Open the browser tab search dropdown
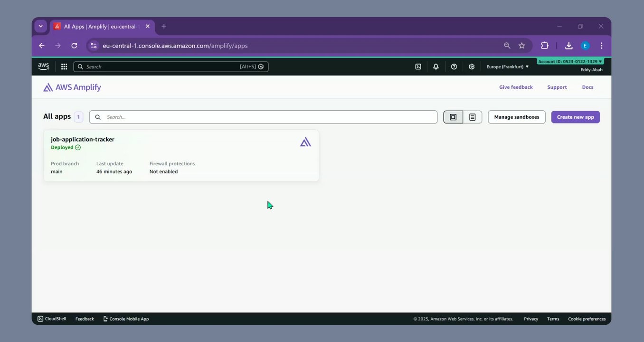Viewport: 644px width, 342px height. pos(41,27)
